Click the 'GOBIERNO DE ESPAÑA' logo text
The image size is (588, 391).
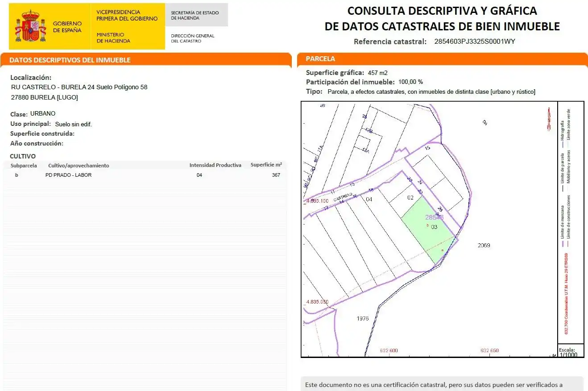pyautogui.click(x=67, y=27)
